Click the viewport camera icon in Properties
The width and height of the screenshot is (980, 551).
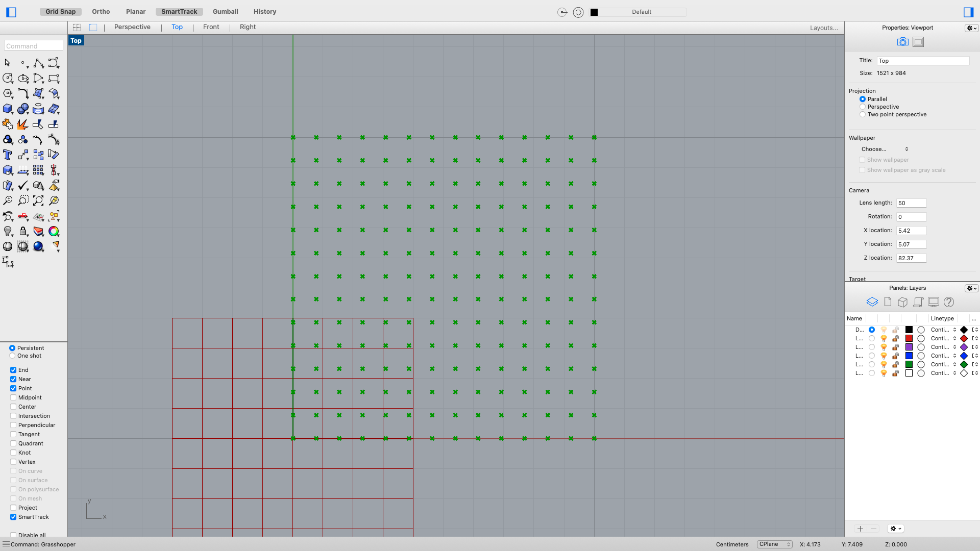[x=902, y=42]
